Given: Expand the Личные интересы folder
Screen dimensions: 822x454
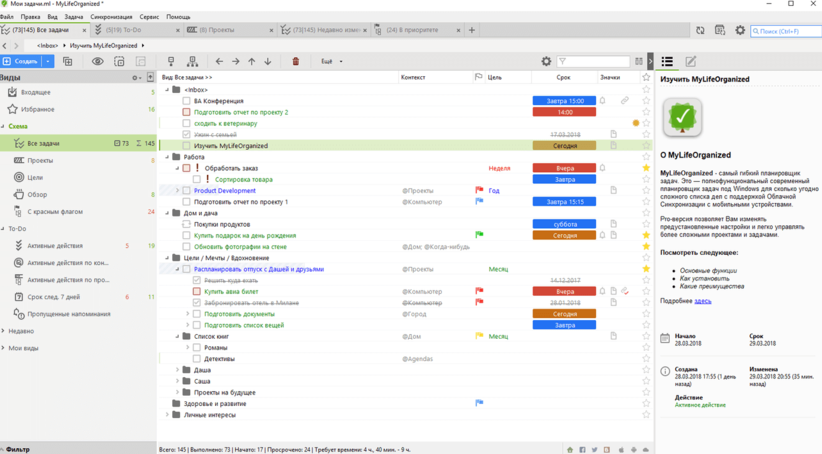Looking at the screenshot, I should click(x=168, y=415).
